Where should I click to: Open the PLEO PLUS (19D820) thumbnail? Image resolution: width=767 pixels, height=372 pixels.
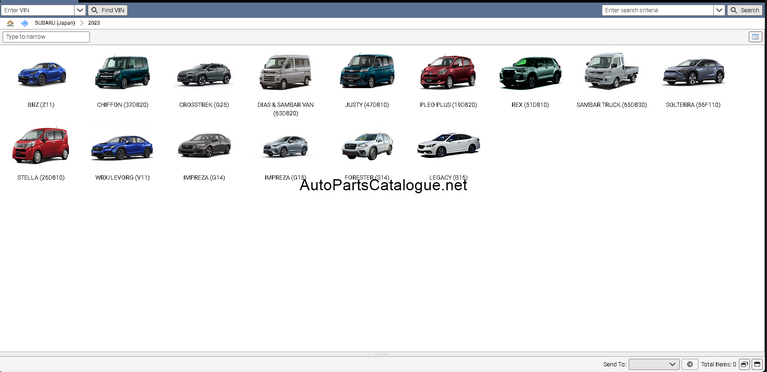coord(448,72)
